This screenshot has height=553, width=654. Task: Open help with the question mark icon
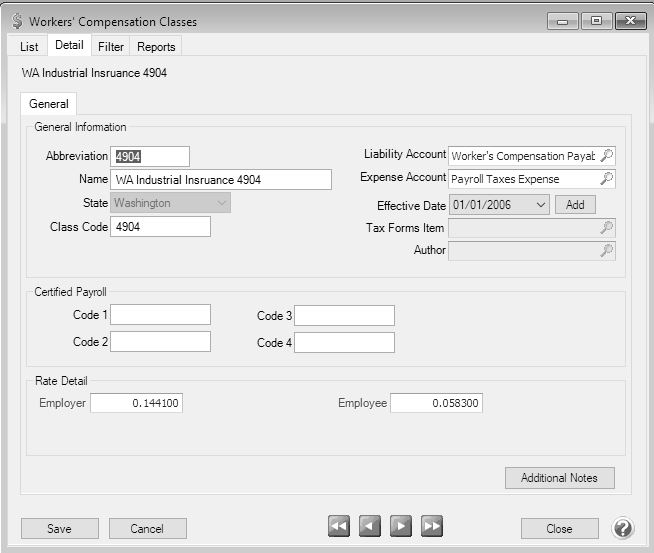[623, 528]
